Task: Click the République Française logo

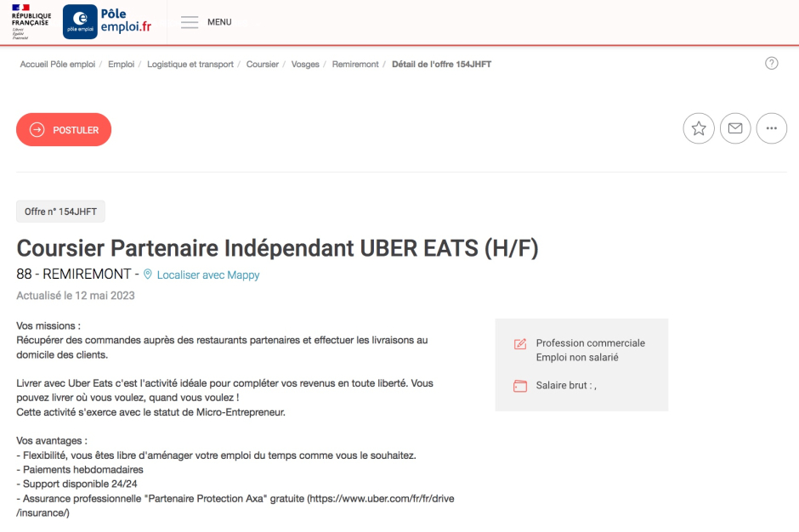Action: 31,21
